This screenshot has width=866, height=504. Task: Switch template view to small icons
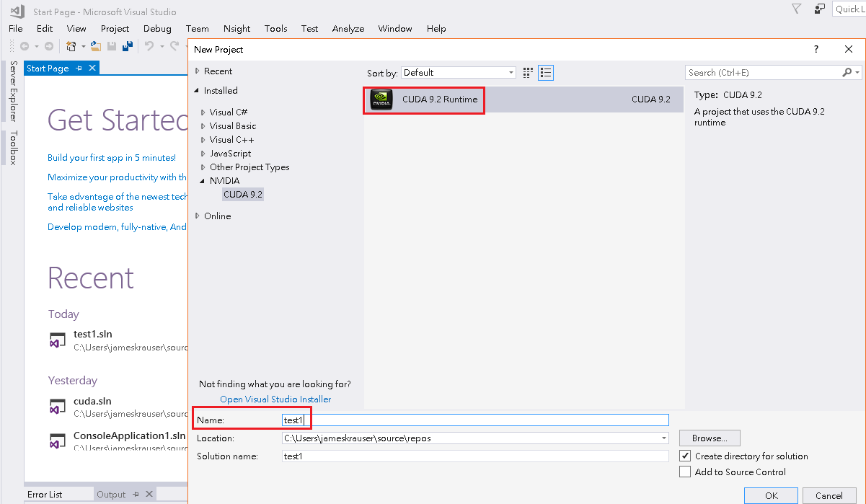[x=528, y=72]
